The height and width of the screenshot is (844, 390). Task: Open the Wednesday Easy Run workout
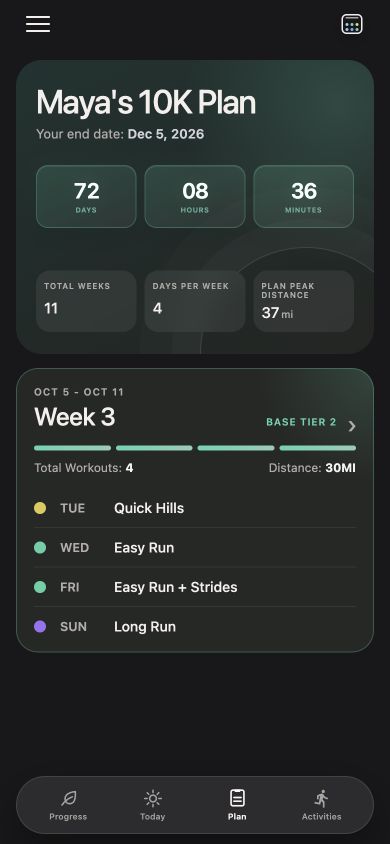tap(195, 547)
